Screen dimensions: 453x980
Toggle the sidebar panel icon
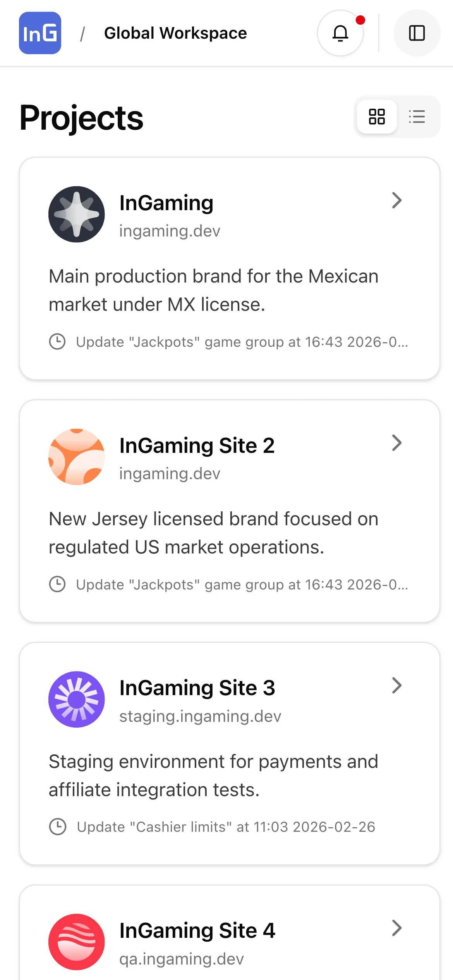pyautogui.click(x=417, y=33)
